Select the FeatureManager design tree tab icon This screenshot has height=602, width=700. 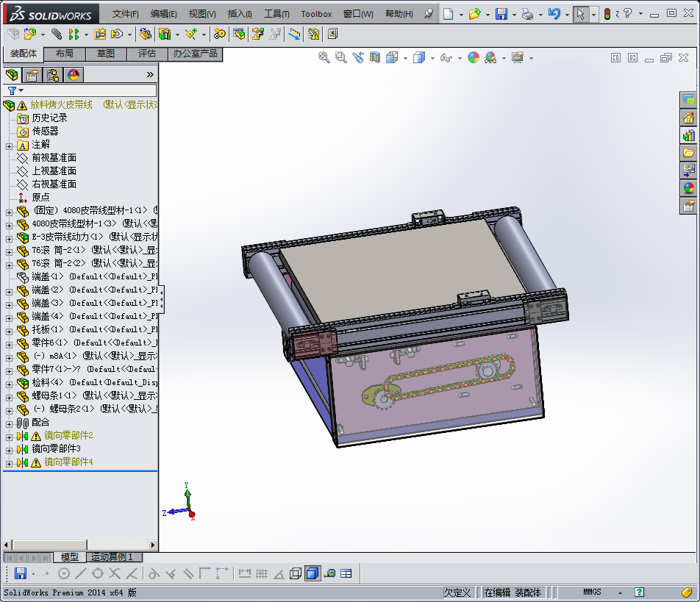[x=12, y=74]
